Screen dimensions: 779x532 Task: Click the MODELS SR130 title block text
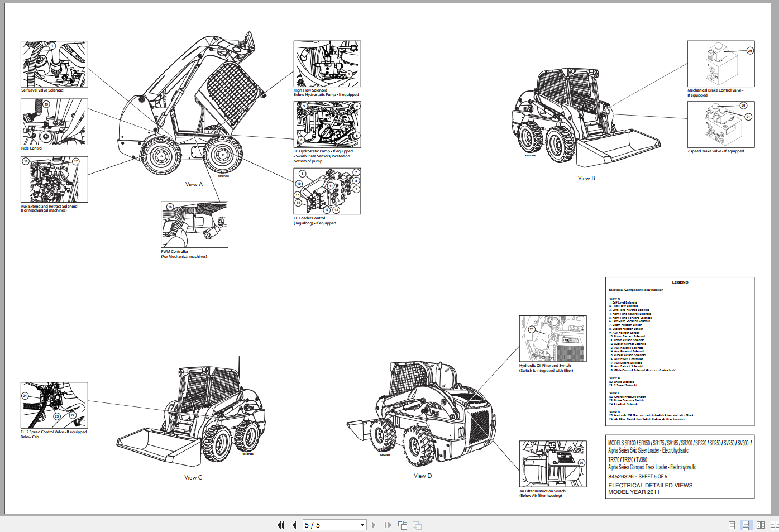point(678,444)
